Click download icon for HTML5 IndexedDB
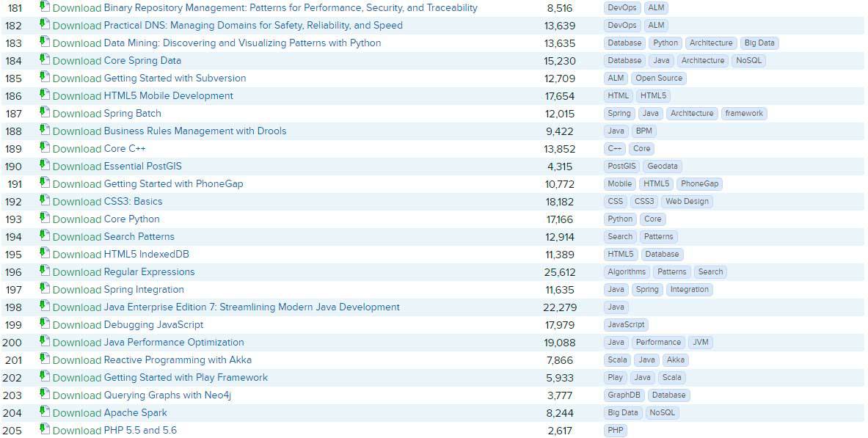This screenshot has height=438, width=868. tap(45, 253)
